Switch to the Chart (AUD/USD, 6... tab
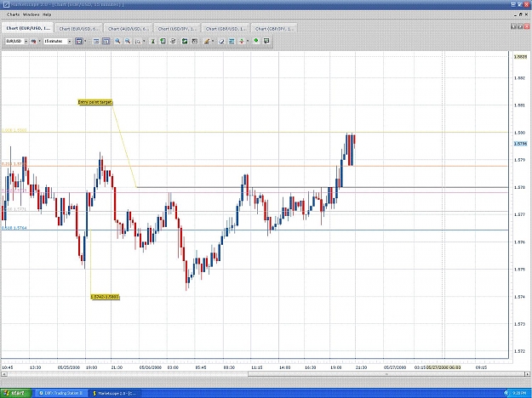The height and width of the screenshot is (398, 532). 129,29
